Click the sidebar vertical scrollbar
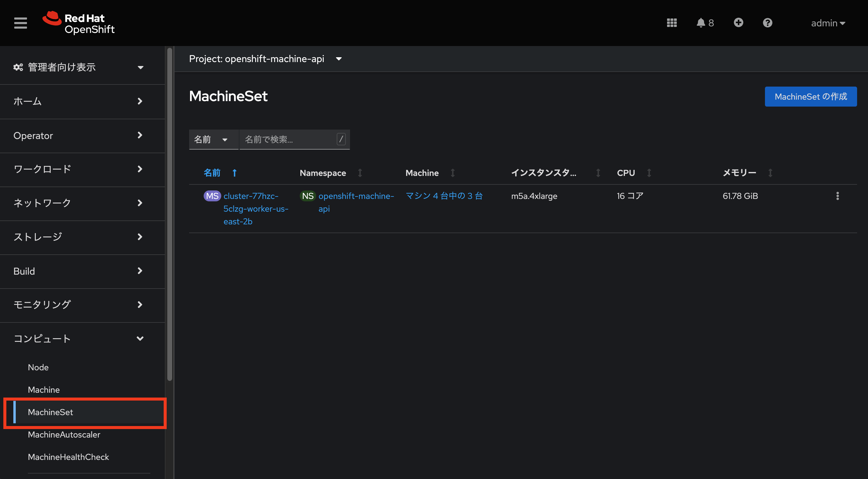The width and height of the screenshot is (868, 479). click(169, 214)
